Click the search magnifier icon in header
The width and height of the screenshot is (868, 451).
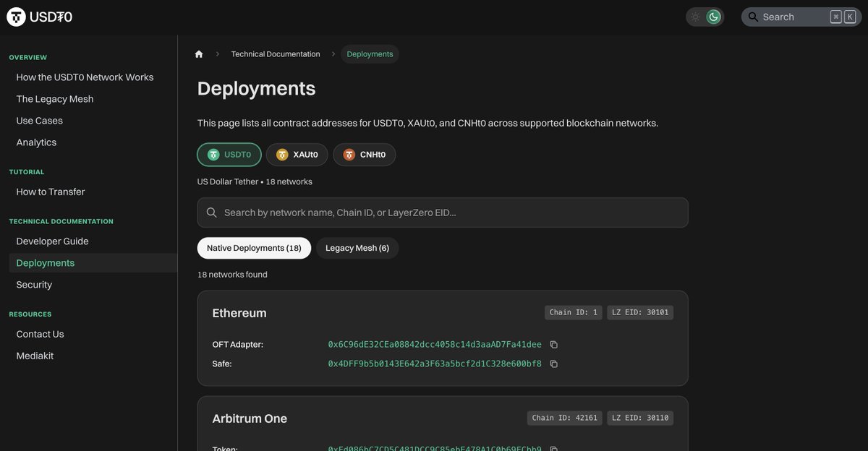click(753, 17)
